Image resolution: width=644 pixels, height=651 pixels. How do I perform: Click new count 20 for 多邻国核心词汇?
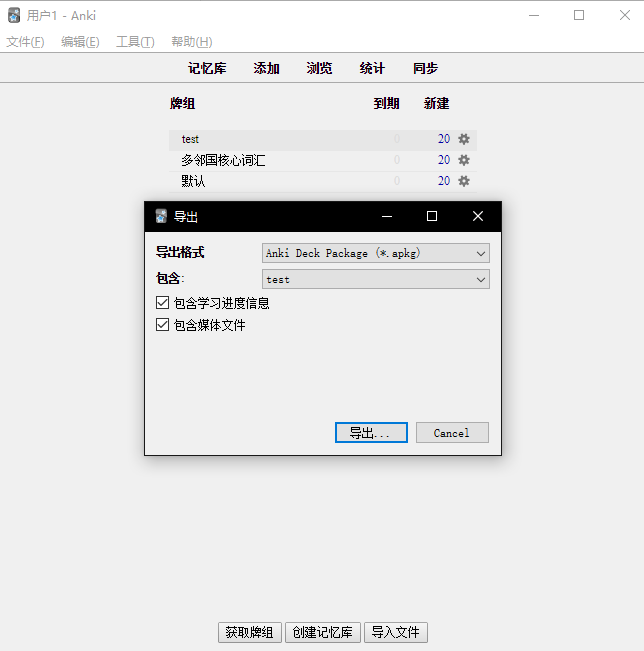coord(444,160)
